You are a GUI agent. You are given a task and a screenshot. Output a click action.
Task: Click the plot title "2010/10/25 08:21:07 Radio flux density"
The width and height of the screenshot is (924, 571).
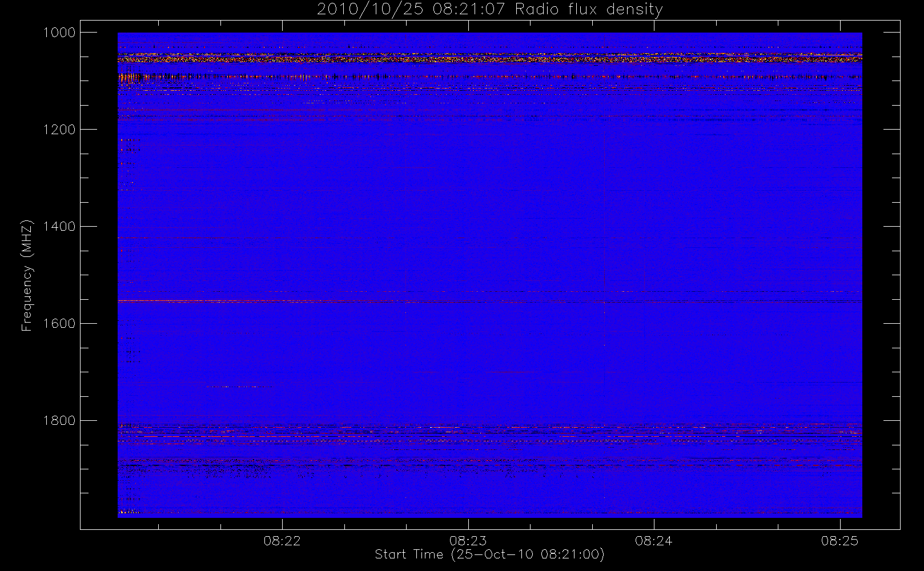coord(490,10)
